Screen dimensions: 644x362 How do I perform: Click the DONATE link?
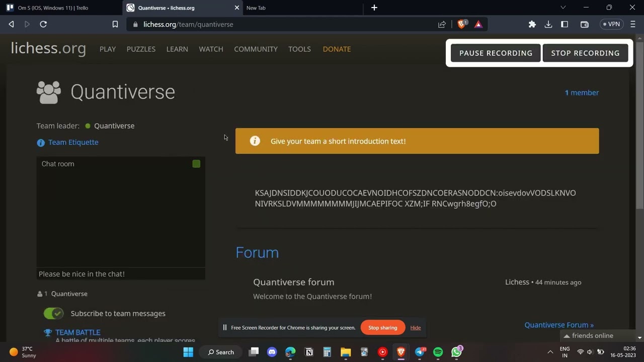(x=337, y=49)
